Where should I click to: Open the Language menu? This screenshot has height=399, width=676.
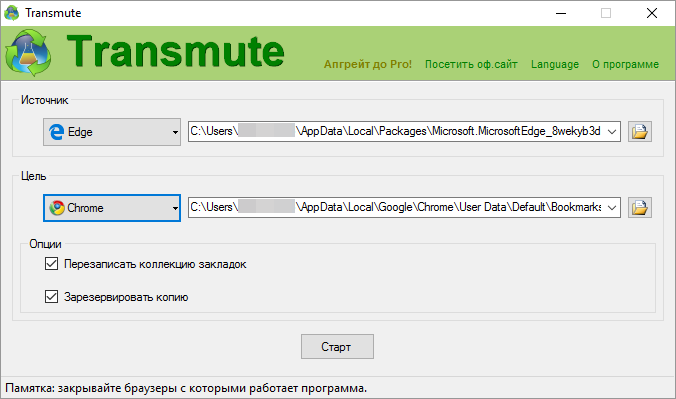[x=555, y=64]
